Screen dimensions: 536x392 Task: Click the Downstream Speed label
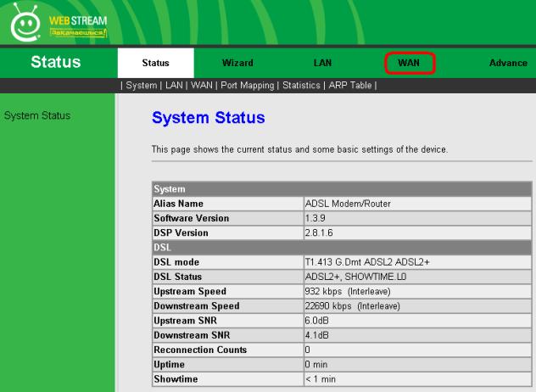(x=196, y=306)
